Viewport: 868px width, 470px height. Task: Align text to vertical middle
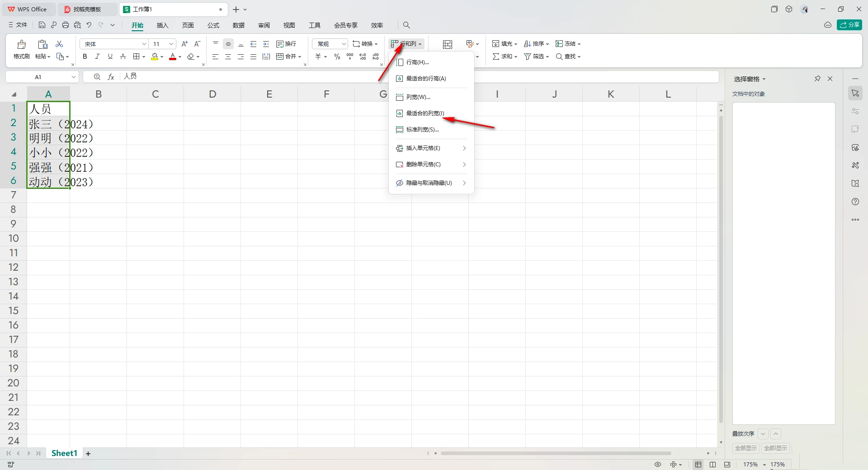click(228, 44)
